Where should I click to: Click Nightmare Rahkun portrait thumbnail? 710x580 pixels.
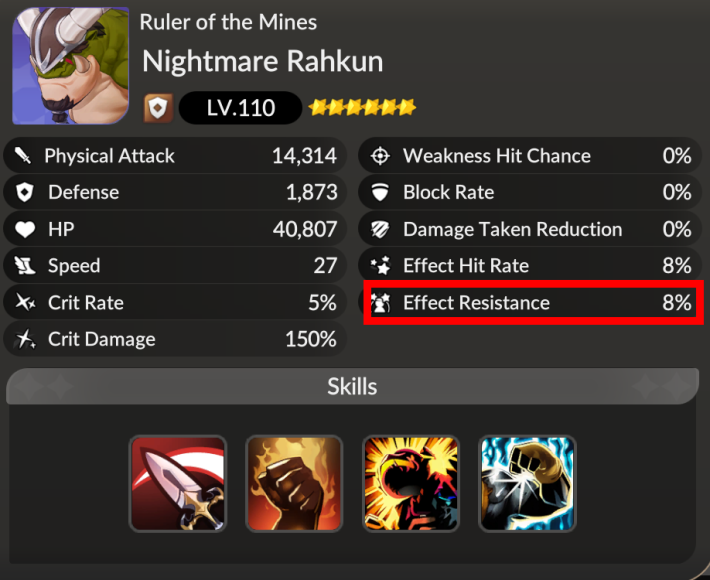coord(70,65)
